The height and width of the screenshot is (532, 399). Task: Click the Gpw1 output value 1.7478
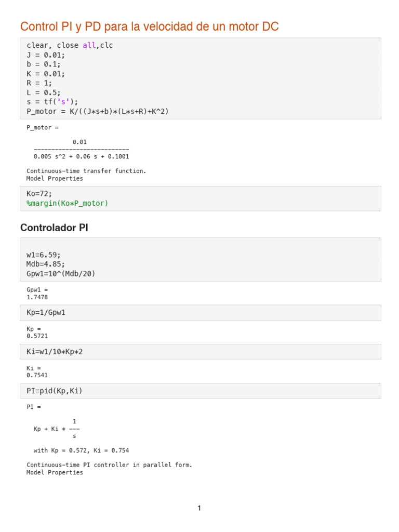coord(37,297)
